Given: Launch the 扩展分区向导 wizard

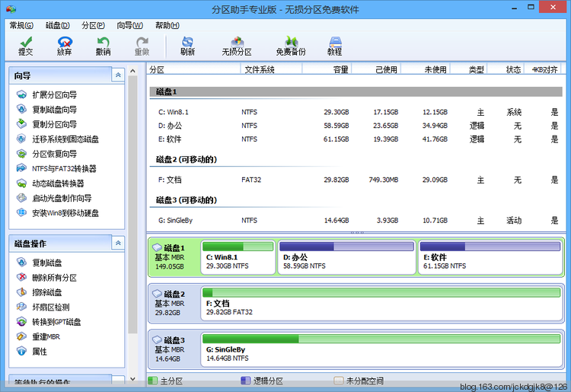Looking at the screenshot, I should click(x=54, y=95).
